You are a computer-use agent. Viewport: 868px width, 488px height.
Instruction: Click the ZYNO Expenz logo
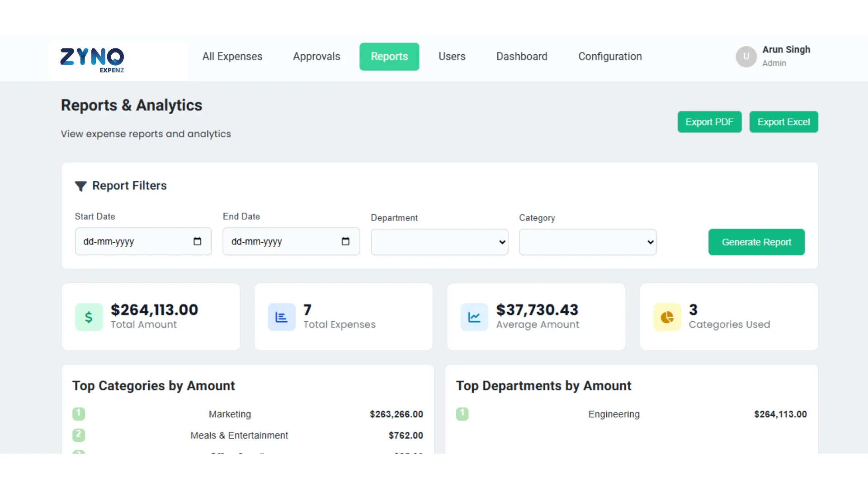click(92, 60)
